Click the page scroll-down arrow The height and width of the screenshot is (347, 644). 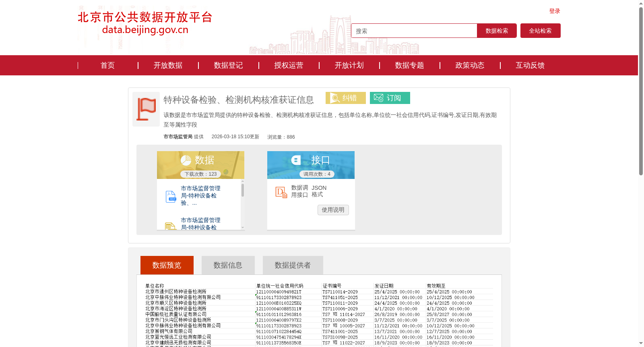tap(641, 343)
